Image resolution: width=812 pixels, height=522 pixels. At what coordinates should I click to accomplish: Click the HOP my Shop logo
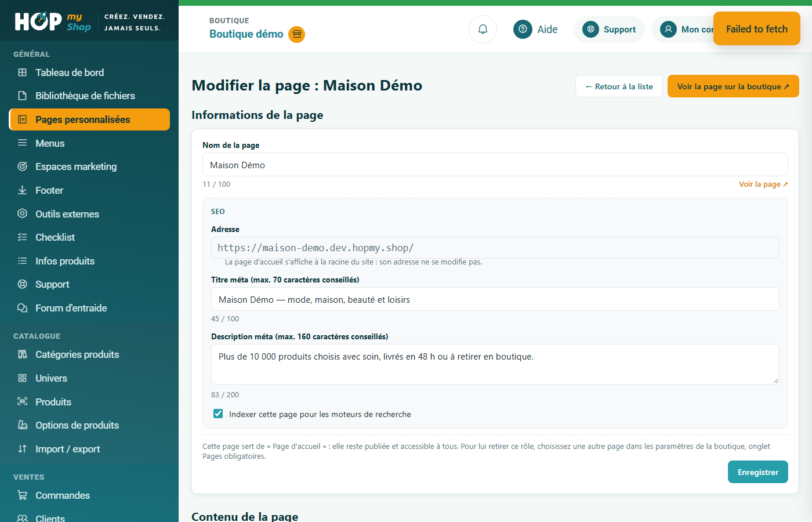click(53, 21)
